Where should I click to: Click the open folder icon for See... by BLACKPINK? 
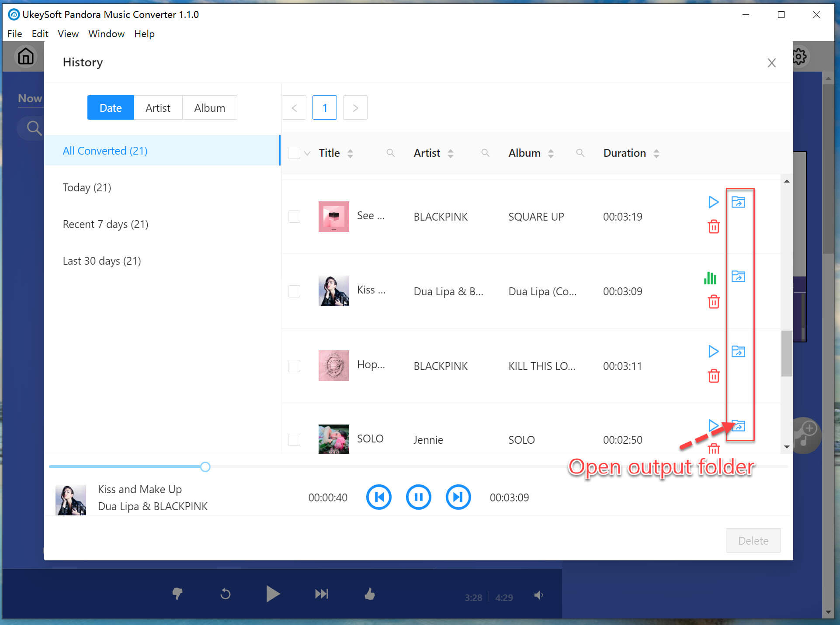pyautogui.click(x=739, y=202)
